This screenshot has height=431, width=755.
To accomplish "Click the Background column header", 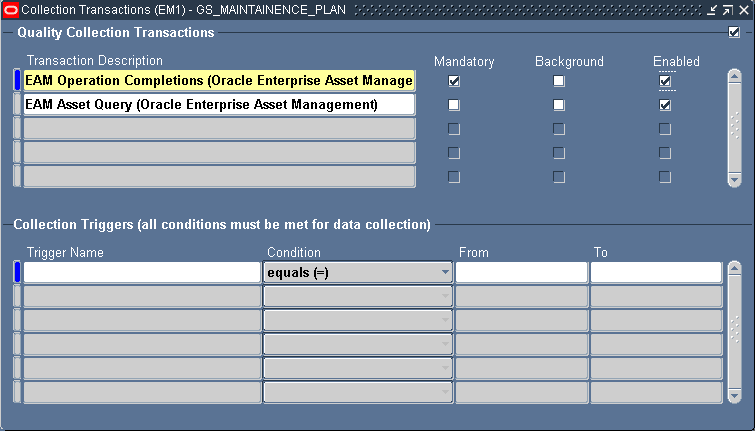I will (569, 62).
